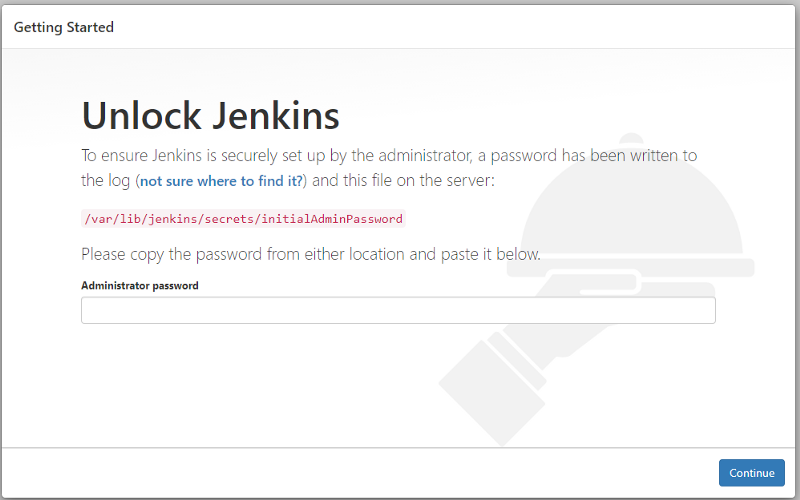Click the Administrator password input field
This screenshot has width=800, height=500.
398,310
